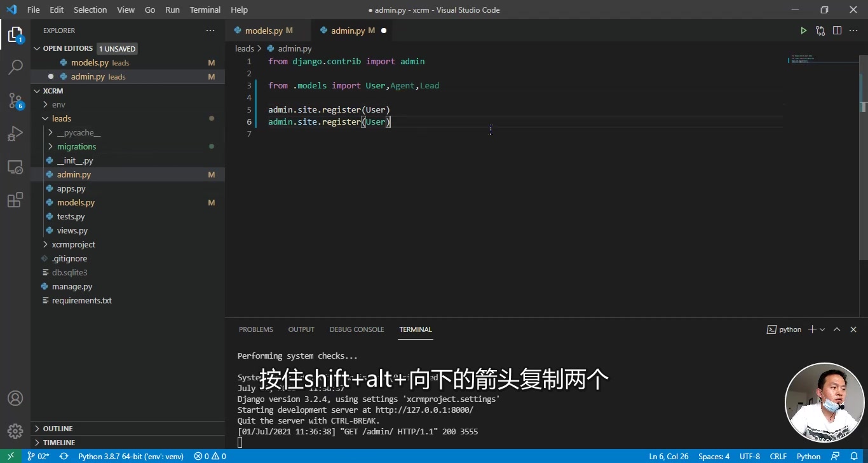The height and width of the screenshot is (463, 868).
Task: Change language mode Python in status bar
Action: (808, 456)
